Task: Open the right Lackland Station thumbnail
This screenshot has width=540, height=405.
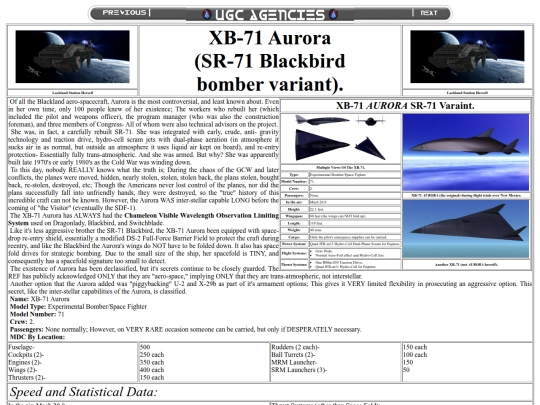Action: point(467,56)
